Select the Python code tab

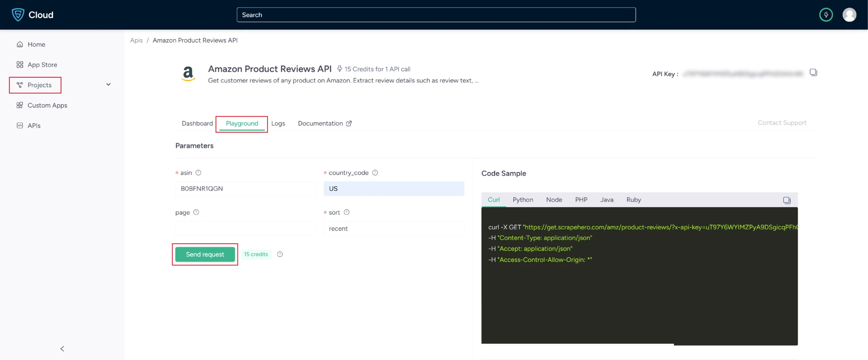coord(523,200)
